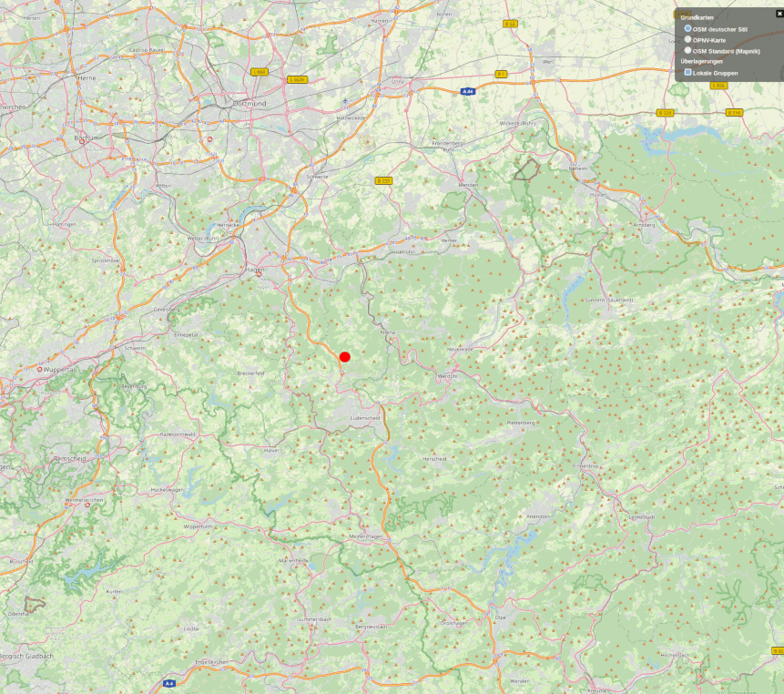Click the L 663n road shield

[x=297, y=79]
